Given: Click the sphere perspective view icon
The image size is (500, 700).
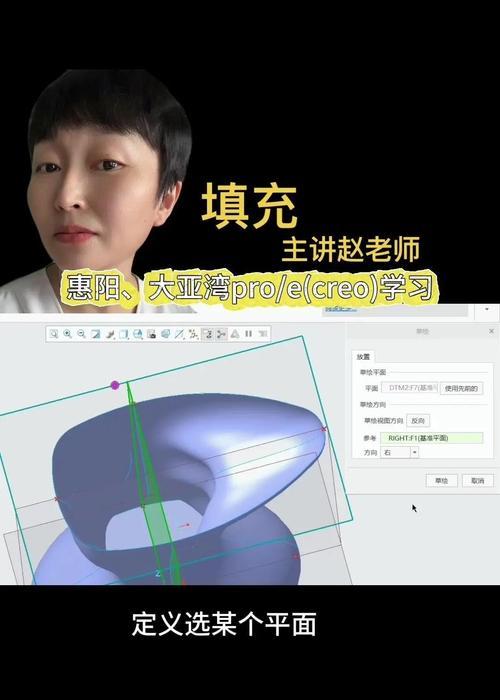Looking at the screenshot, I should click(166, 334).
